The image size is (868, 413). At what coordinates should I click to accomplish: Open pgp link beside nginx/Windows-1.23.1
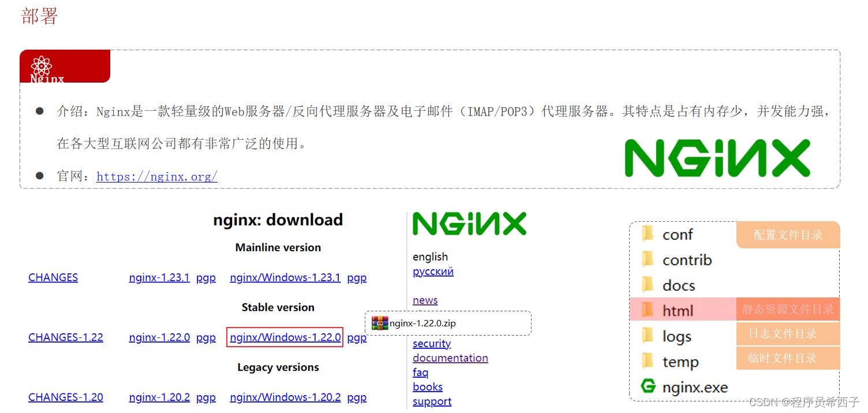[x=357, y=278]
